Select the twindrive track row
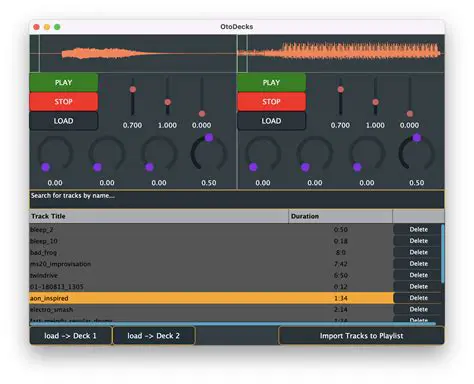 [x=211, y=275]
